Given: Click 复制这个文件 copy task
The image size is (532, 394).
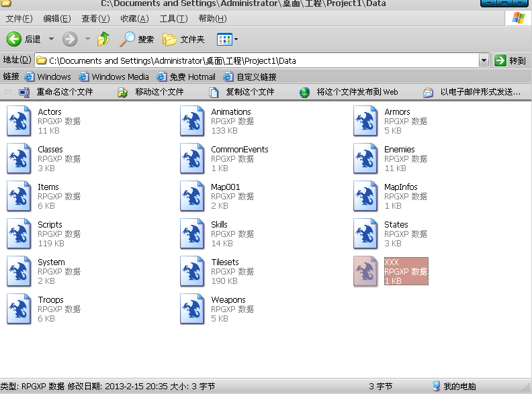Looking at the screenshot, I should [x=242, y=92].
